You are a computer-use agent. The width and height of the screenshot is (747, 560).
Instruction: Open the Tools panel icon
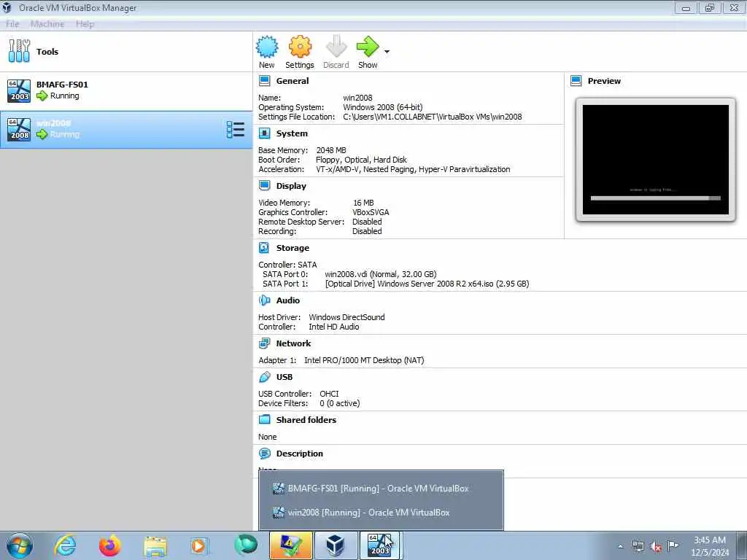(19, 51)
